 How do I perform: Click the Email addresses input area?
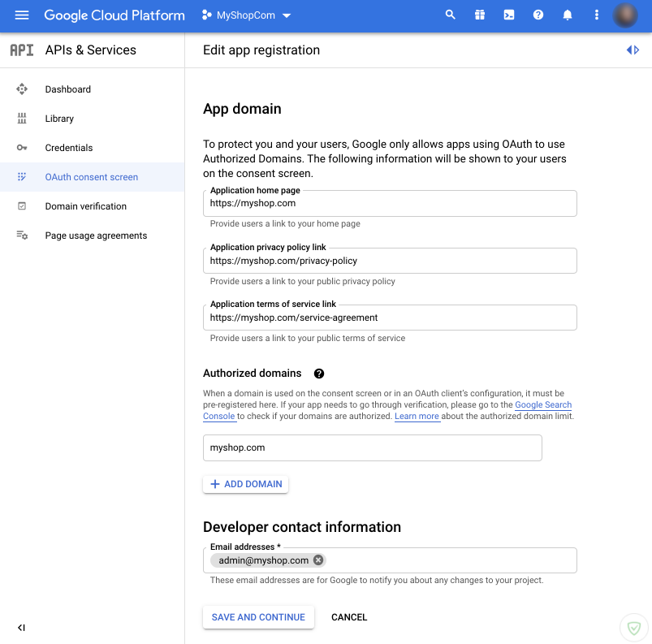(390, 560)
